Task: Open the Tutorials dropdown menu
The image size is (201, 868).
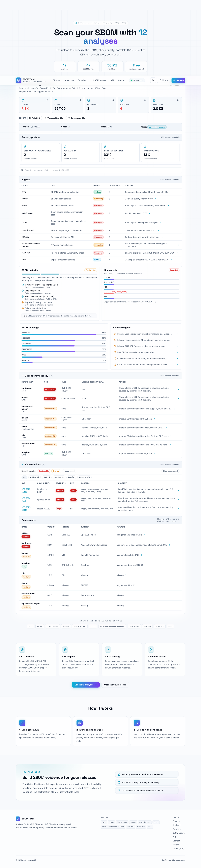Action: 83,80
